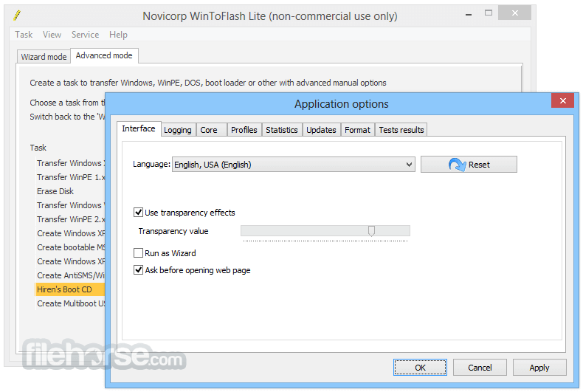The height and width of the screenshot is (392, 583).
Task: View the Tests results tab
Action: point(401,130)
